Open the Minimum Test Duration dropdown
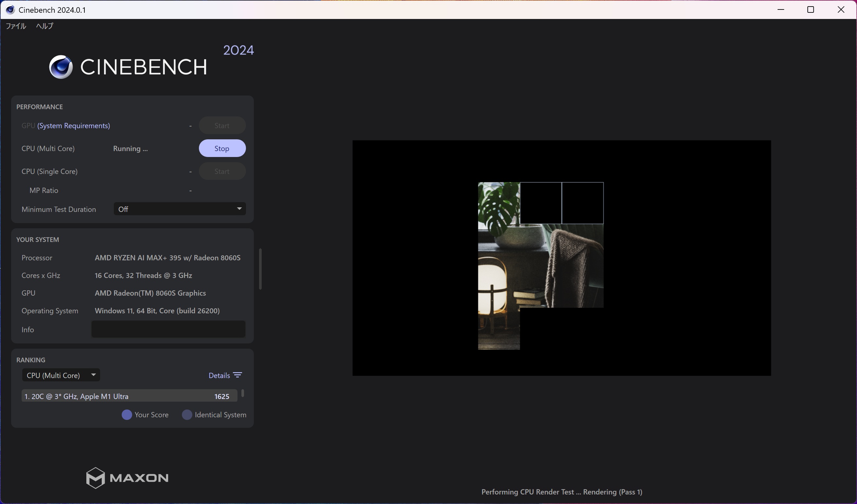 [x=180, y=209]
